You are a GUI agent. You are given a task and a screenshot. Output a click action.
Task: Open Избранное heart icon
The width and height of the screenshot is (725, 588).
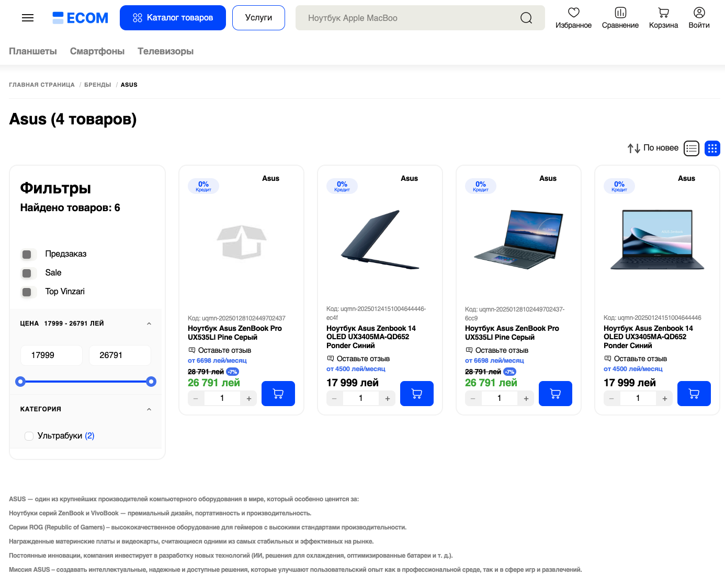pyautogui.click(x=574, y=13)
